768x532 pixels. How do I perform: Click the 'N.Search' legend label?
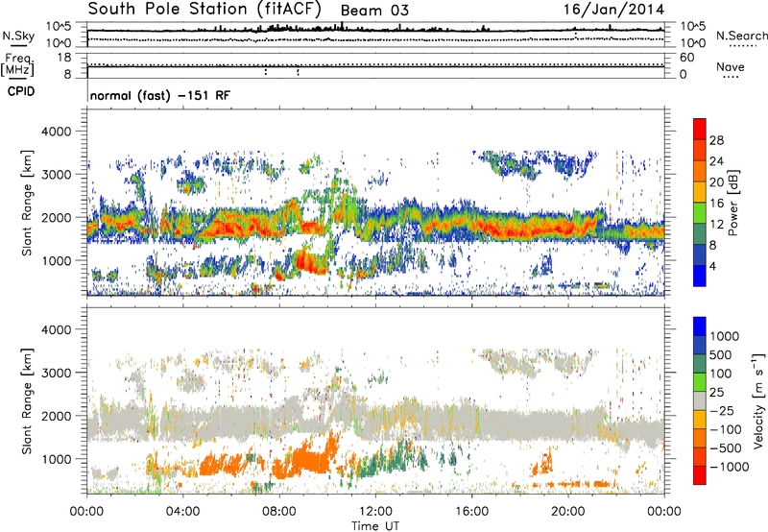[x=741, y=36]
